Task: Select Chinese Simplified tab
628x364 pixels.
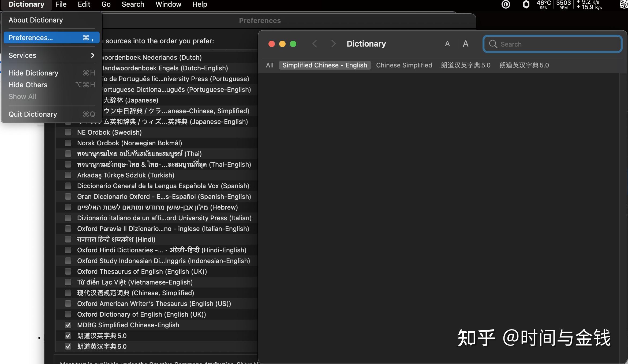Action: point(404,65)
